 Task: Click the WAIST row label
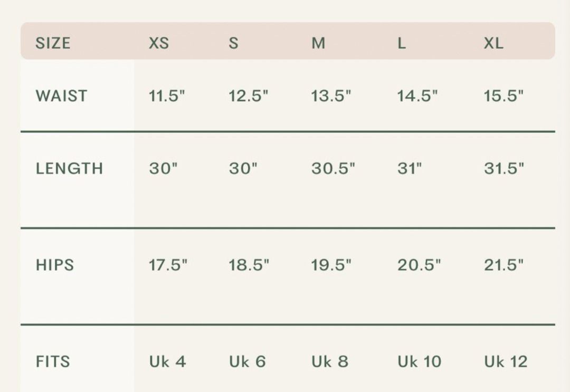pyautogui.click(x=61, y=96)
